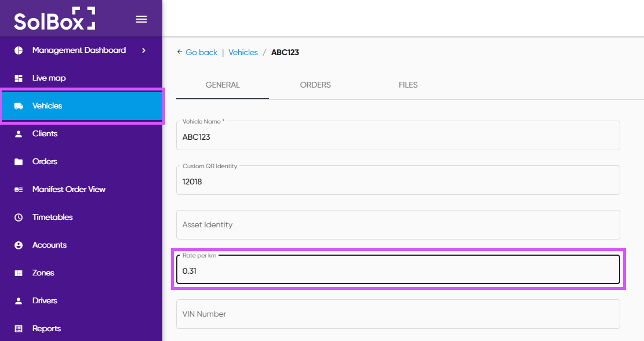The height and width of the screenshot is (341, 644).
Task: Click the hamburger menu icon
Action: 141,19
